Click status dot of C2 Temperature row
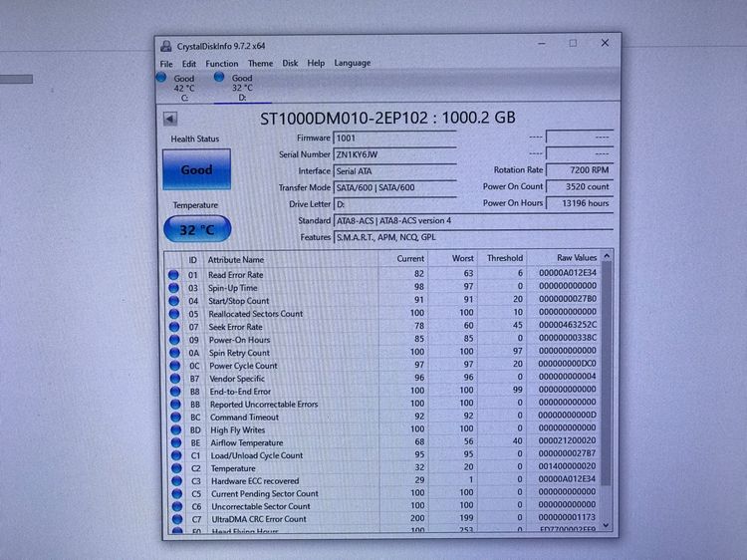 [176, 468]
